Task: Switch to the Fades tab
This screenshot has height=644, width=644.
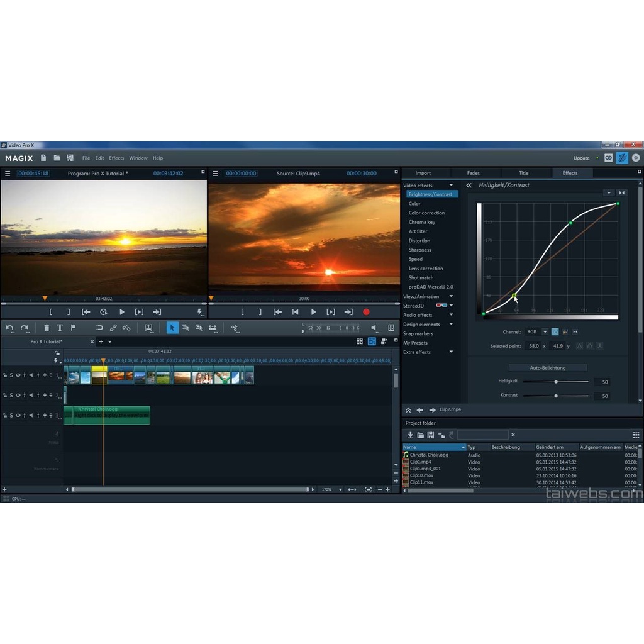Action: [474, 173]
